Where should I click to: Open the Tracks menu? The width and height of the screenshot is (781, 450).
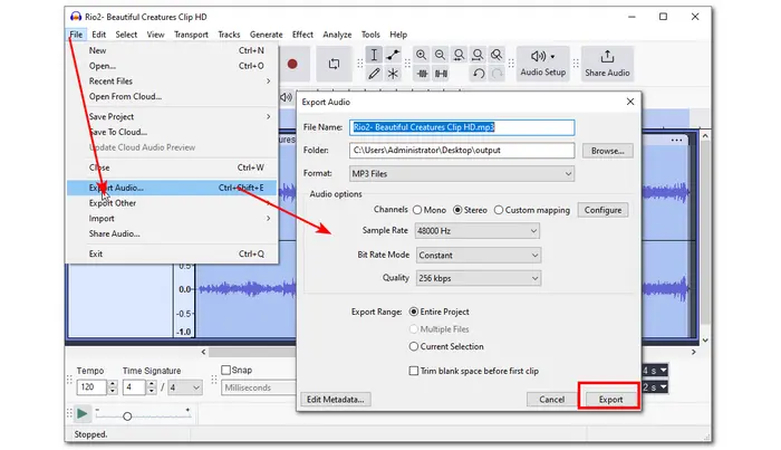[229, 34]
